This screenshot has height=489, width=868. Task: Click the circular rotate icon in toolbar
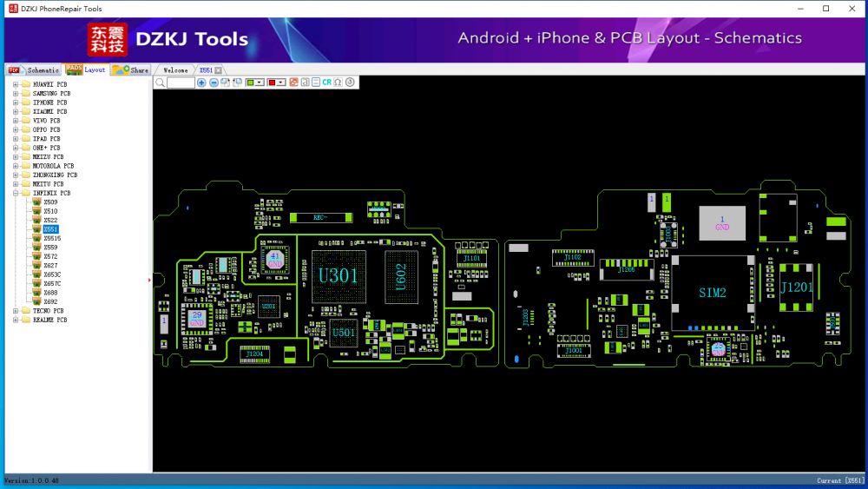[350, 83]
